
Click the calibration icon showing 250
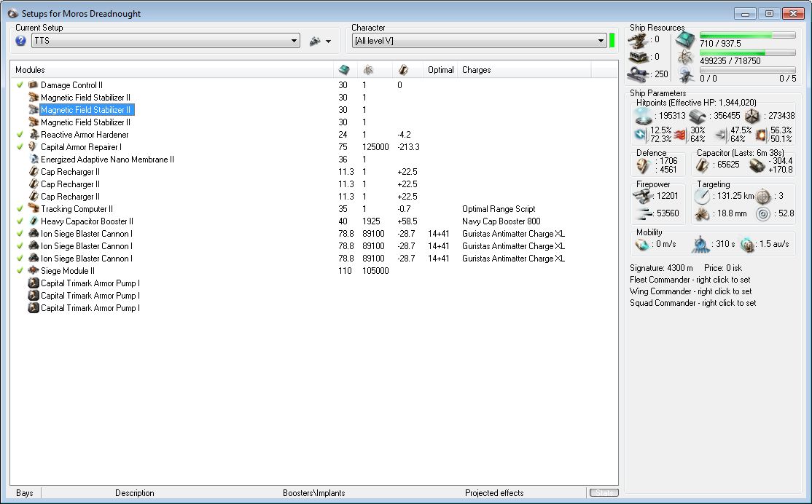point(638,74)
